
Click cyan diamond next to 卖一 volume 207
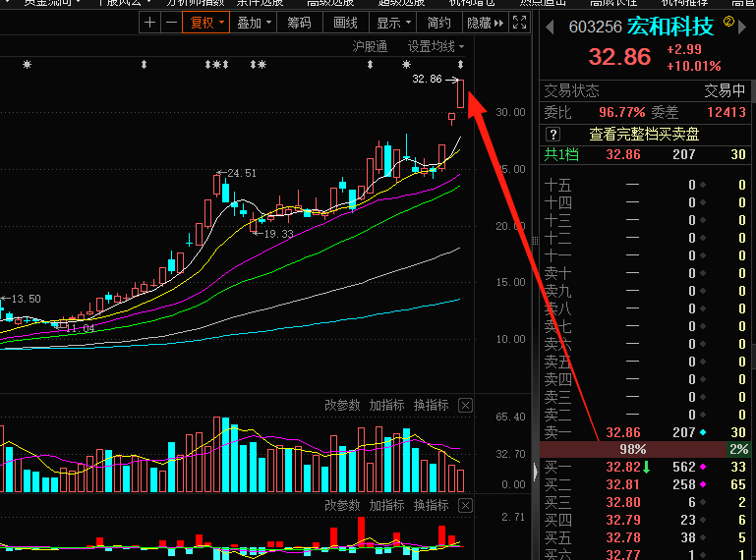(x=703, y=432)
